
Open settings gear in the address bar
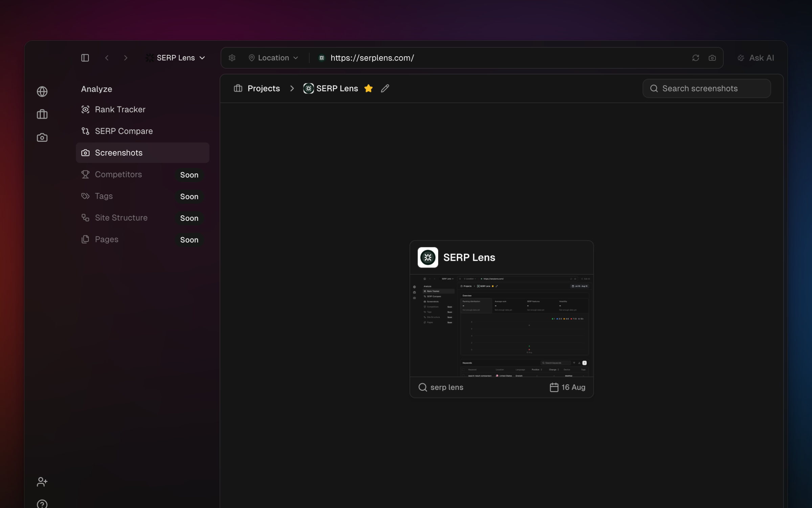232,58
